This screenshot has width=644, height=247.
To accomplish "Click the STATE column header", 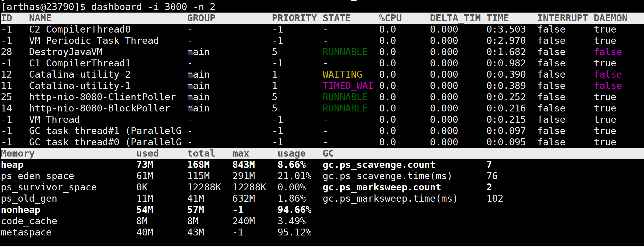I will [337, 18].
